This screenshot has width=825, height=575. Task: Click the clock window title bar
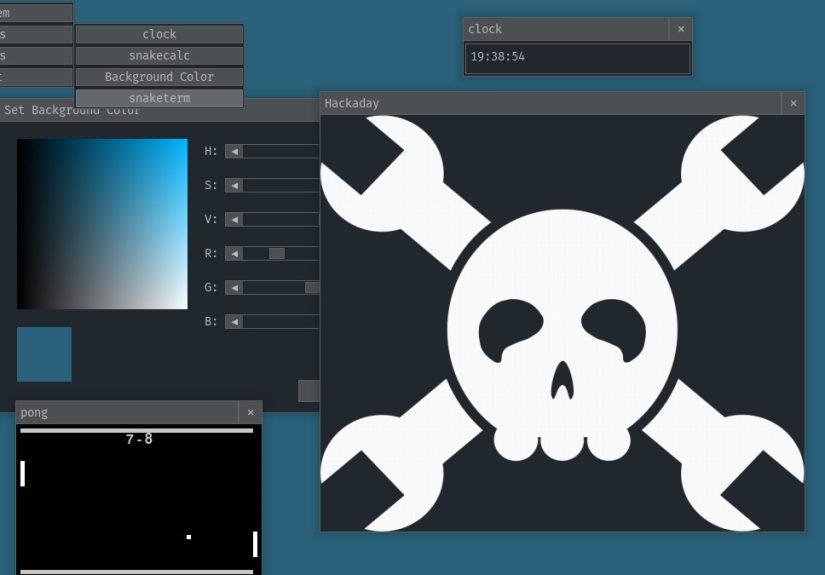click(x=567, y=29)
